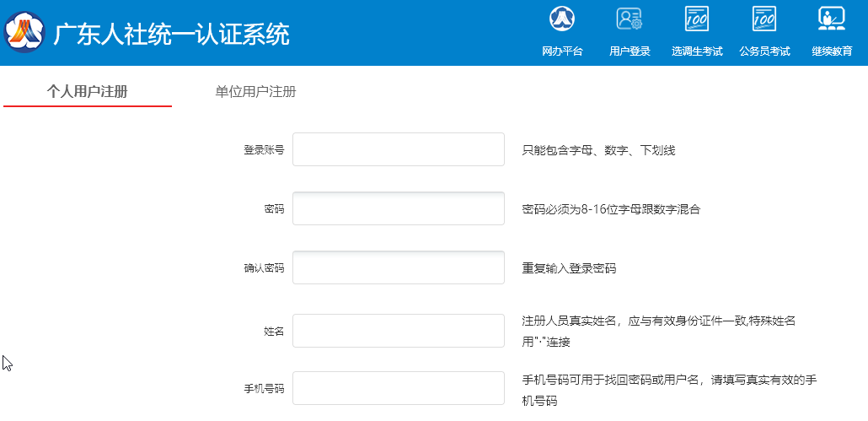Click the monitor icon above 继续教育
The height and width of the screenshot is (421, 868).
(832, 18)
